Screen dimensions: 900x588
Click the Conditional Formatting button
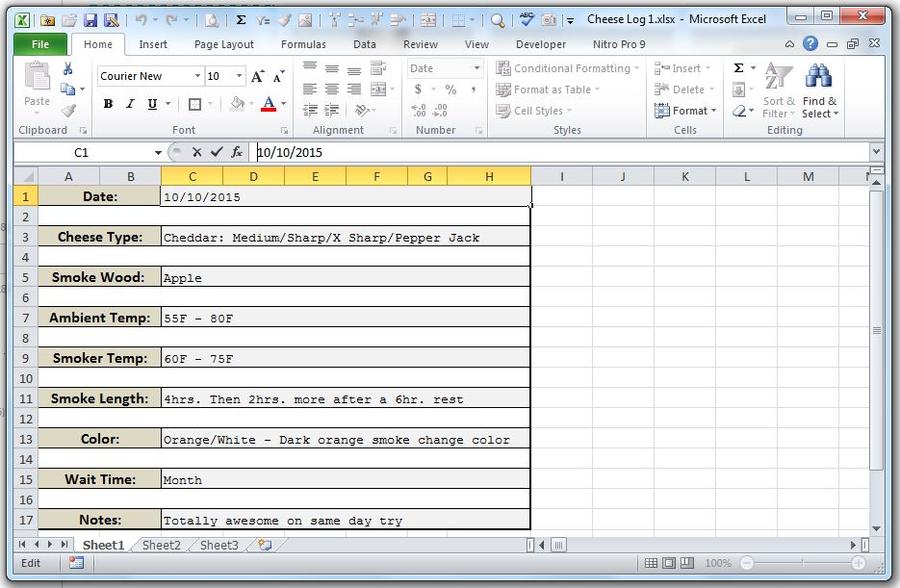(565, 69)
